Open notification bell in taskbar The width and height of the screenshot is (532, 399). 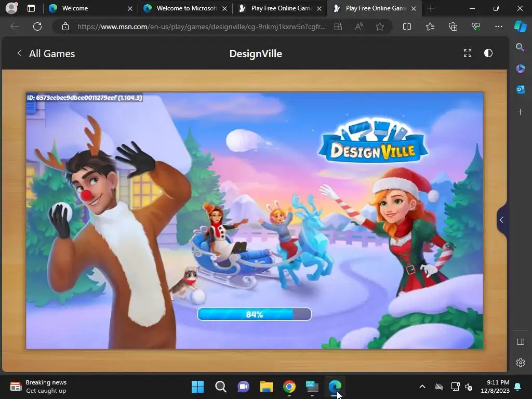point(518,387)
